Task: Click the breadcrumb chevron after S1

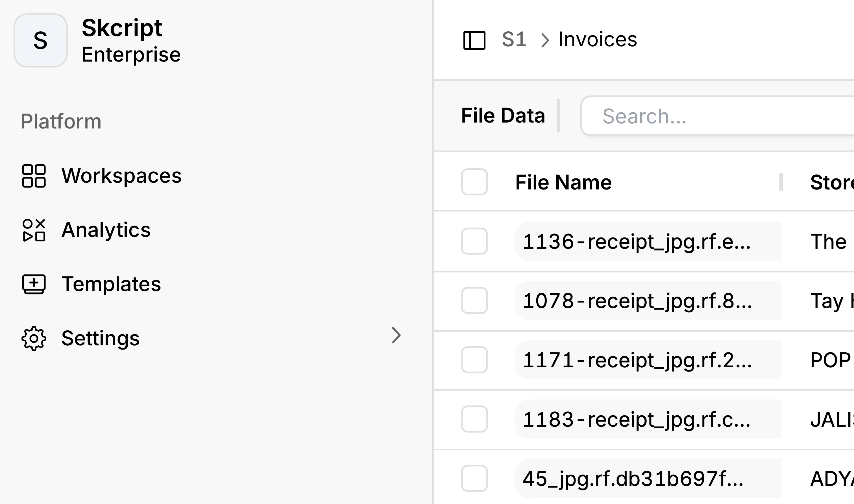Action: [x=545, y=40]
